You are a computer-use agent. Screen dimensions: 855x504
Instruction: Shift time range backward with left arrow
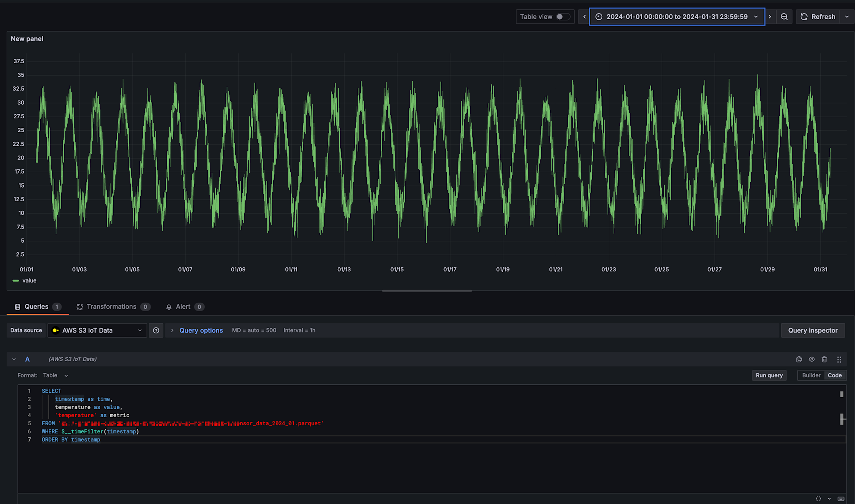tap(584, 17)
